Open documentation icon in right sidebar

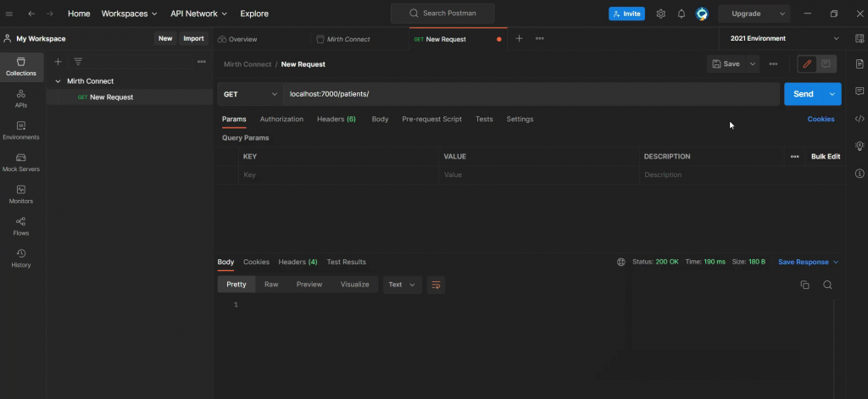click(x=860, y=64)
